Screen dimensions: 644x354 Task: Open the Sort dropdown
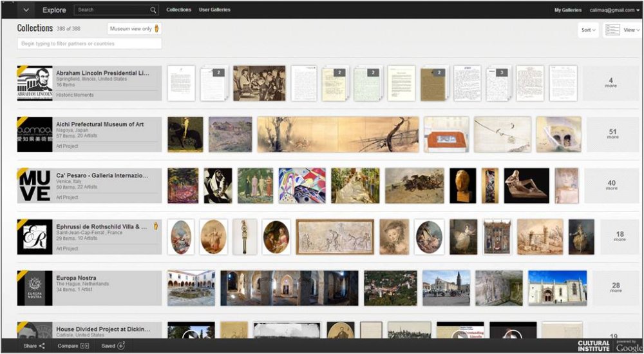[588, 30]
